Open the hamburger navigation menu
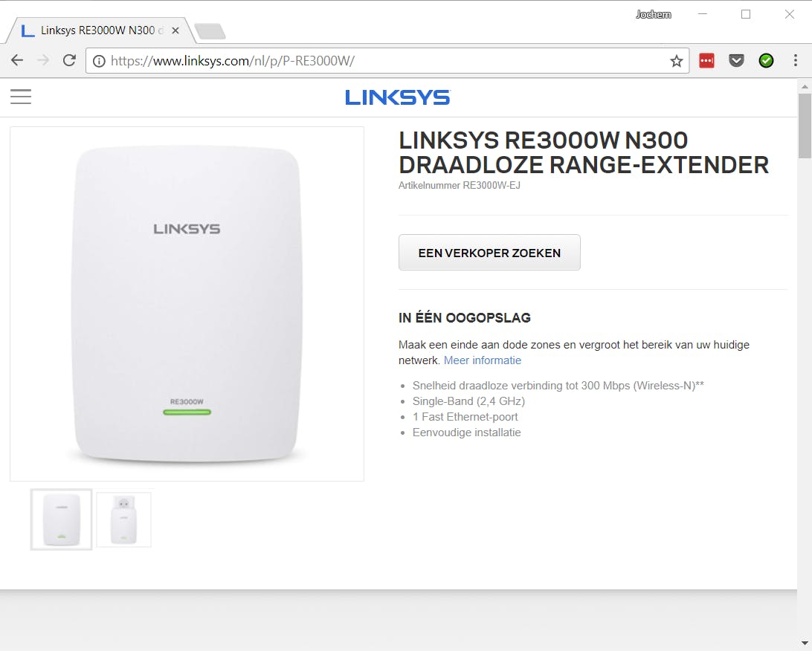 click(x=21, y=97)
